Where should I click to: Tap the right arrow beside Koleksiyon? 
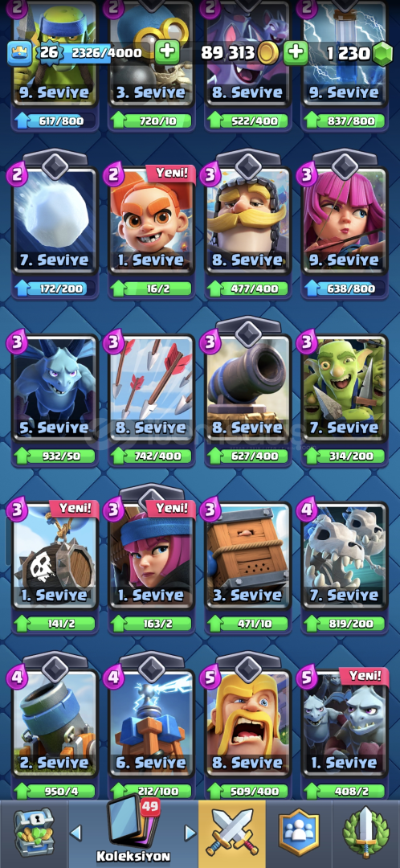pos(190,832)
